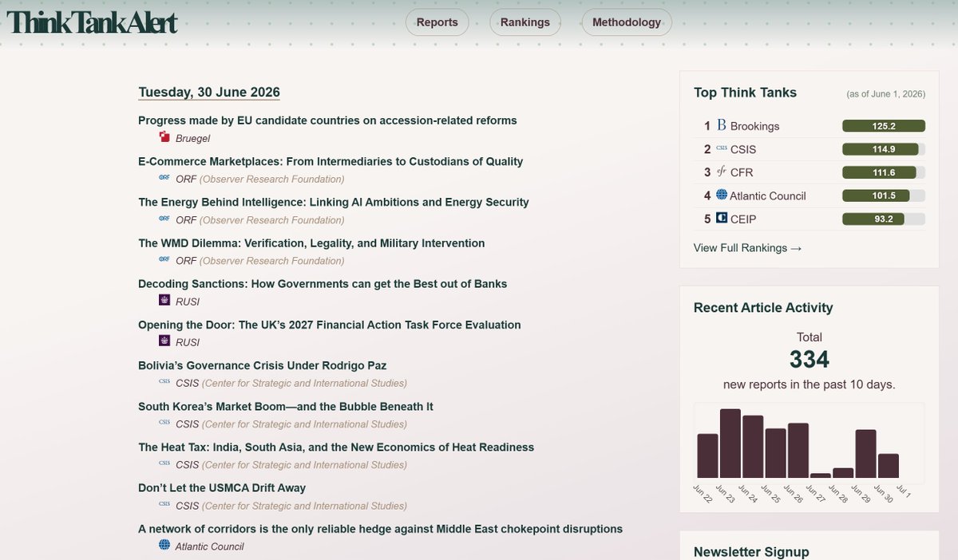Click Brookings score bar 125.2
The width and height of the screenshot is (958, 560).
coord(884,126)
